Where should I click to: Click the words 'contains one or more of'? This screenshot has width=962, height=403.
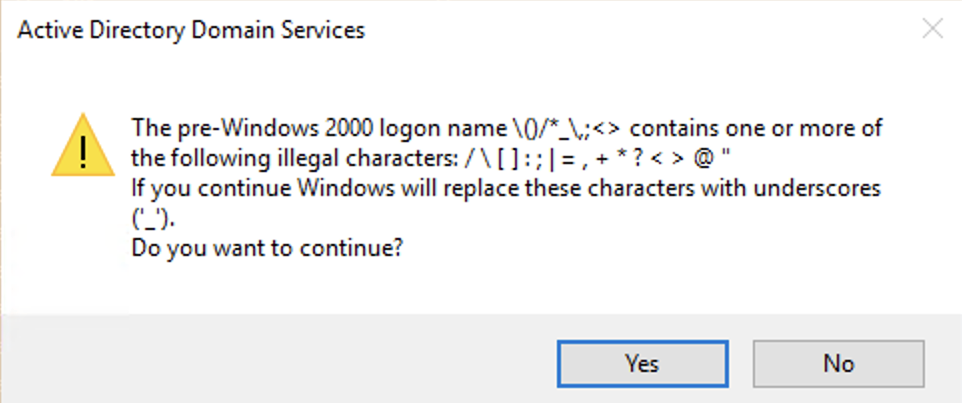759,129
